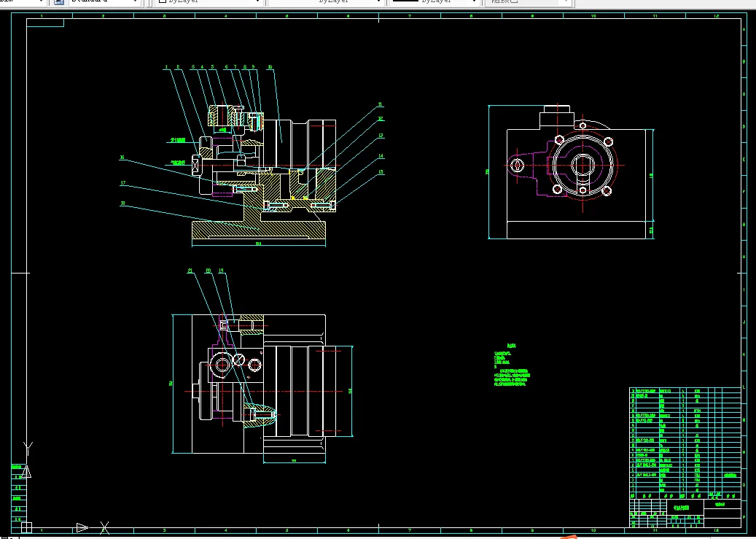
Task: Select part balloon number 20
Action: [209, 271]
